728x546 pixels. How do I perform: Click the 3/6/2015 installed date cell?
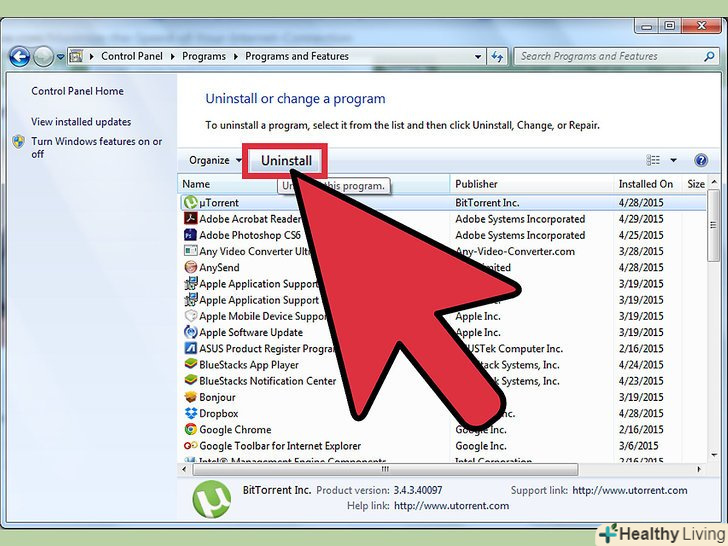click(x=638, y=446)
